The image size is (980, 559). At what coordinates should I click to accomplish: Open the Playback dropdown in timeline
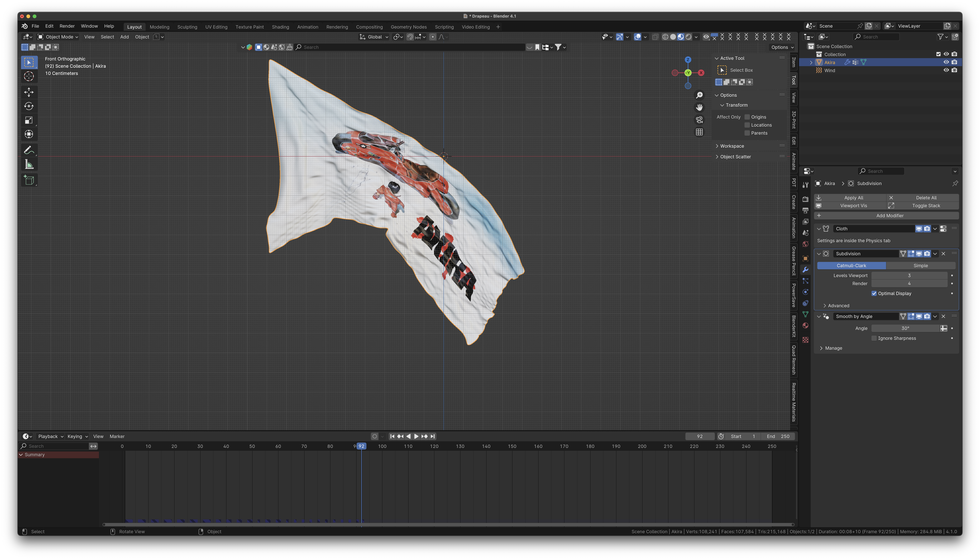tap(51, 436)
